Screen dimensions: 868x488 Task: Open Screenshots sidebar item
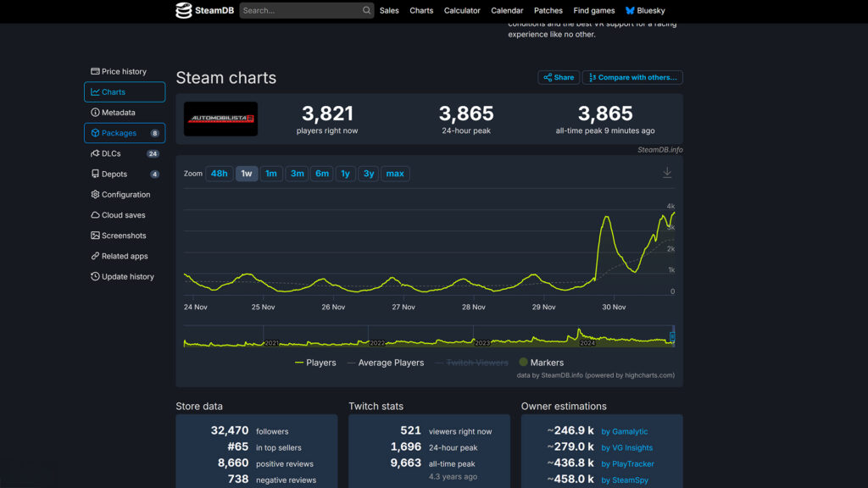point(124,236)
